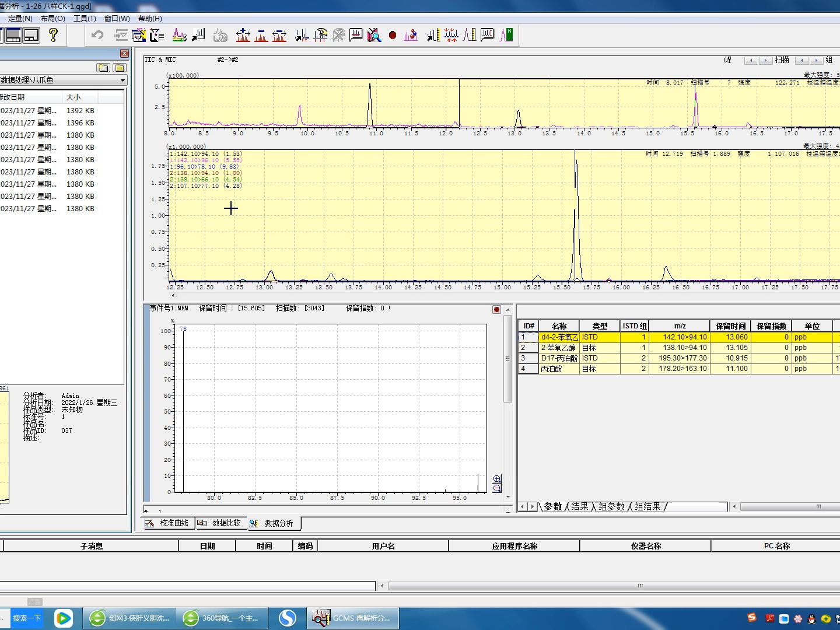Open the 帮助(H) menu
Image resolution: width=840 pixels, height=630 pixels.
[x=150, y=19]
